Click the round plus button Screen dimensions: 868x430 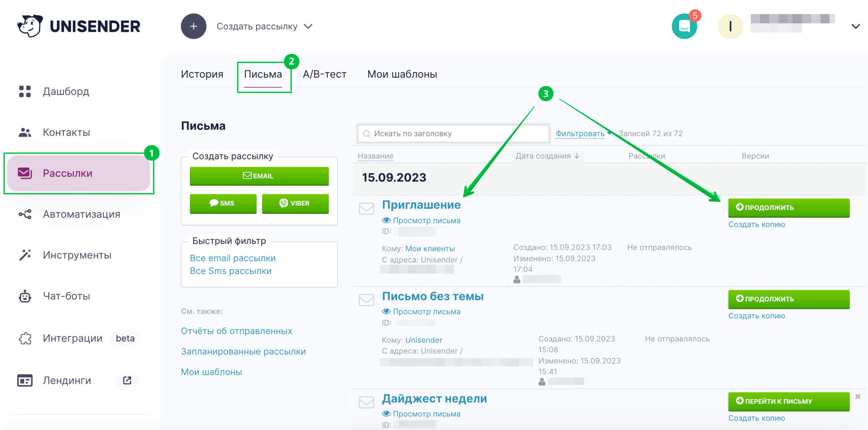click(194, 26)
